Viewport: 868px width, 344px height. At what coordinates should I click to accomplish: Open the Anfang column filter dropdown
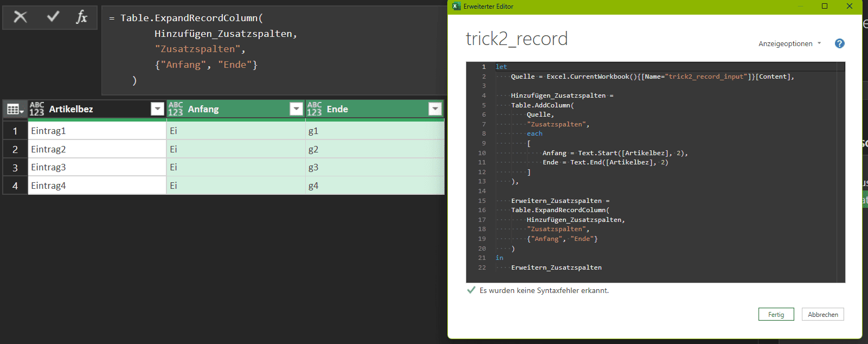click(296, 109)
